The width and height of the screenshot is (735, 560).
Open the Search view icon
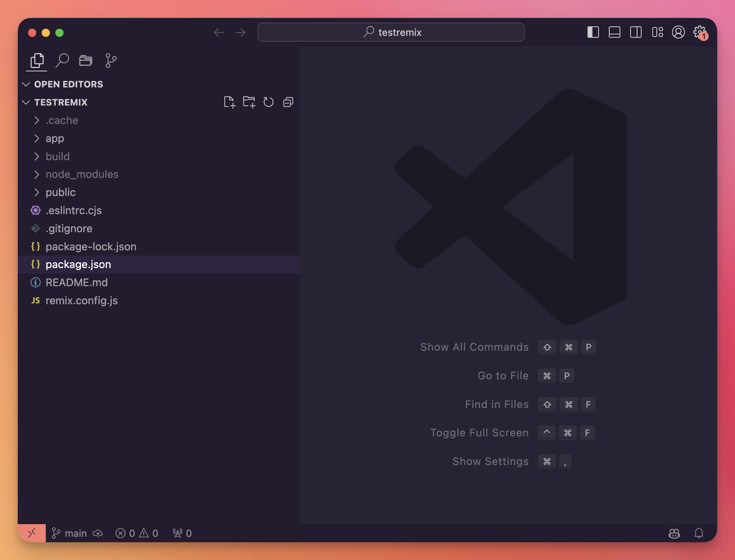tap(62, 60)
